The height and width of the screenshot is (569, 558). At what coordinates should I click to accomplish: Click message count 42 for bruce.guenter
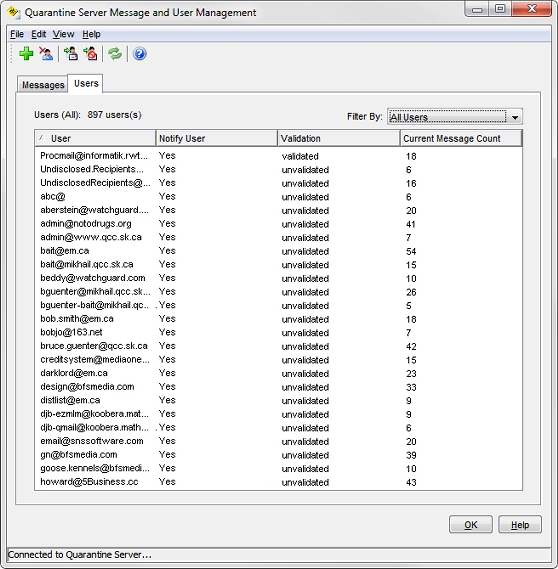coord(411,347)
